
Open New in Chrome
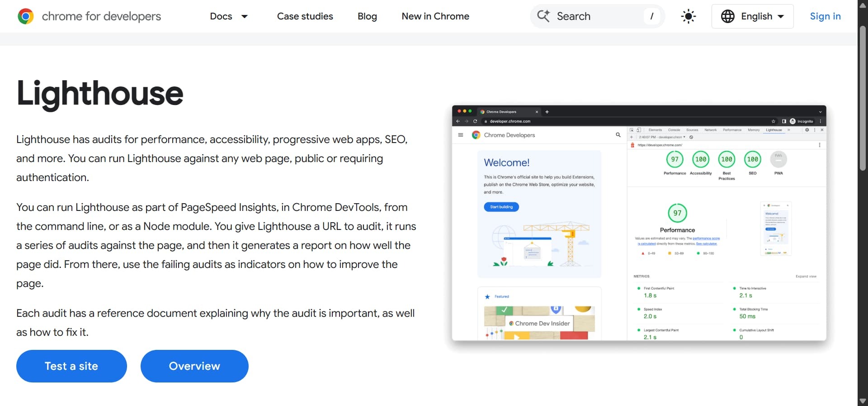coord(435,16)
